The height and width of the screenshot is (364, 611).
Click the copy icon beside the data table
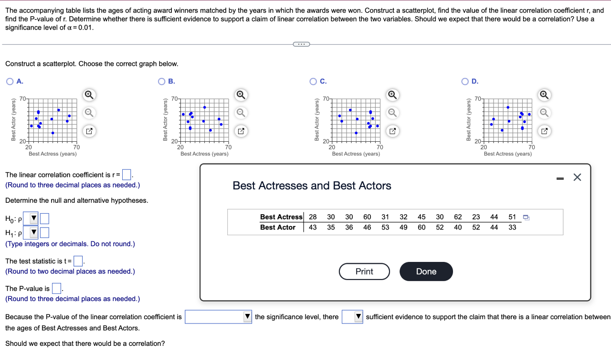526,217
